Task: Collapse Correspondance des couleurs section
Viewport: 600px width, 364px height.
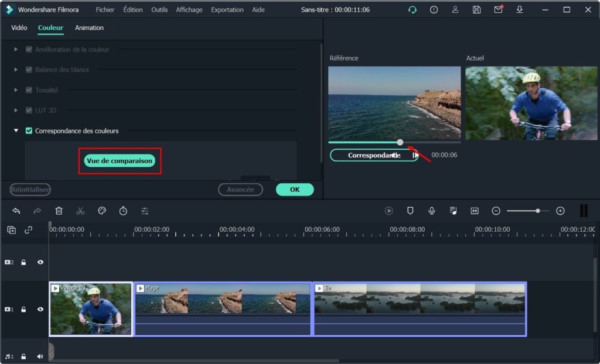Action: tap(16, 131)
